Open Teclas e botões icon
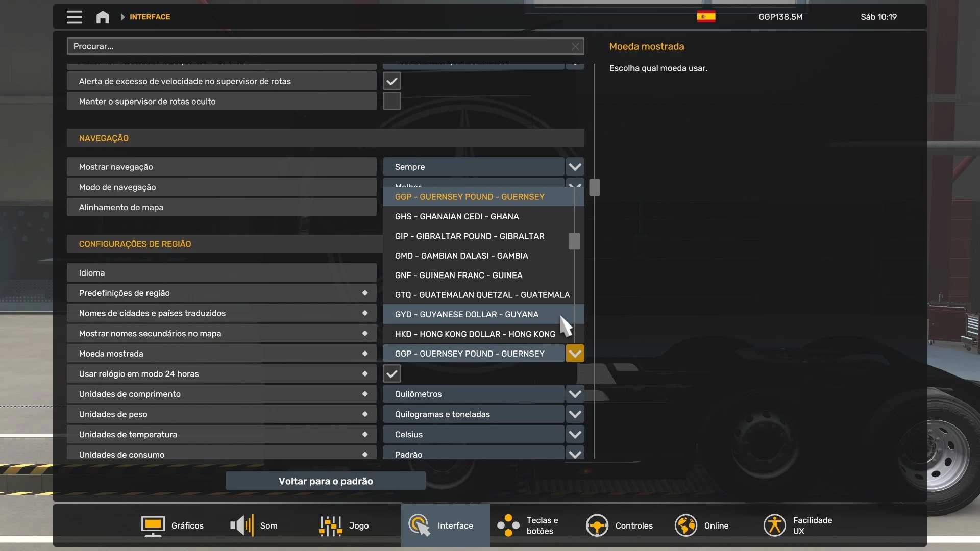Image resolution: width=980 pixels, height=551 pixels. pos(508,525)
